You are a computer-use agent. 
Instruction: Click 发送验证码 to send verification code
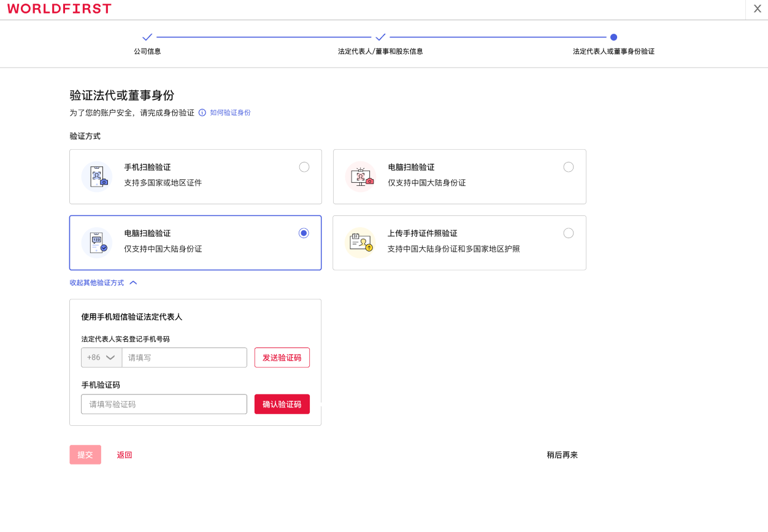[282, 357]
